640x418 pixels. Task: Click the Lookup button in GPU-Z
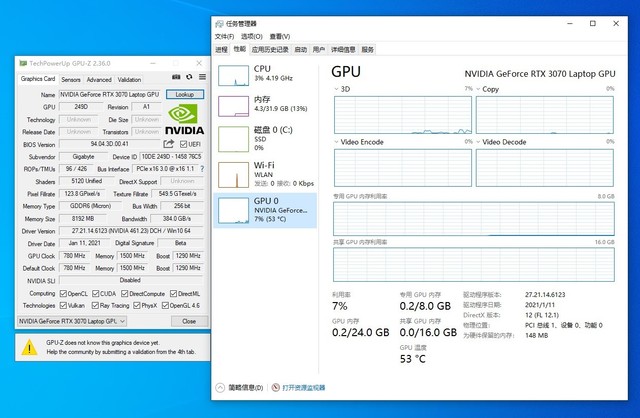coord(185,94)
